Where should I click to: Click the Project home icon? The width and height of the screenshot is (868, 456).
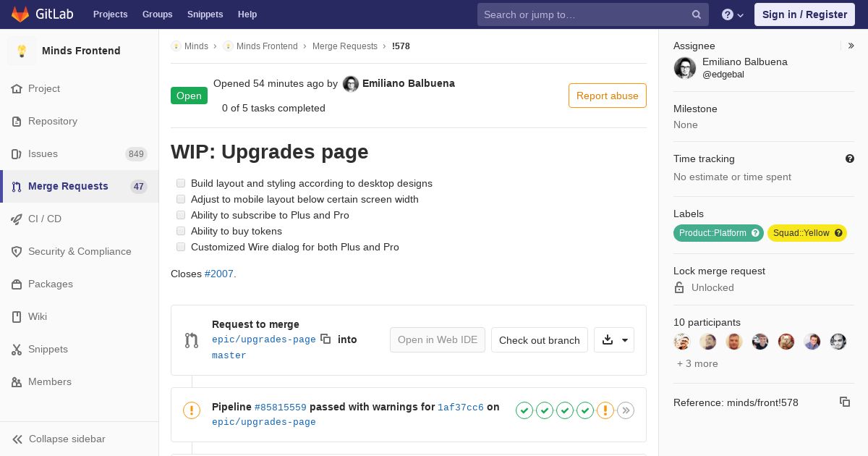click(17, 88)
